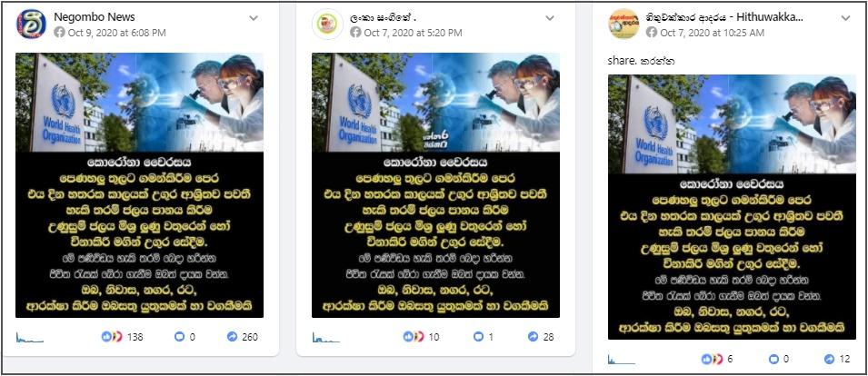Open the post image in Hithuwakkara post
The width and height of the screenshot is (868, 376).
pos(732,207)
